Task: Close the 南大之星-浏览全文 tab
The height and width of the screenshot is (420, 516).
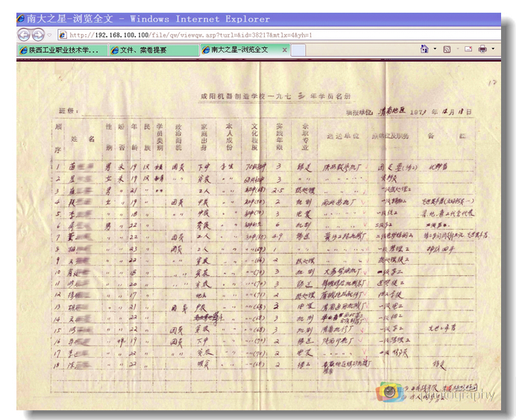Action: [x=282, y=50]
